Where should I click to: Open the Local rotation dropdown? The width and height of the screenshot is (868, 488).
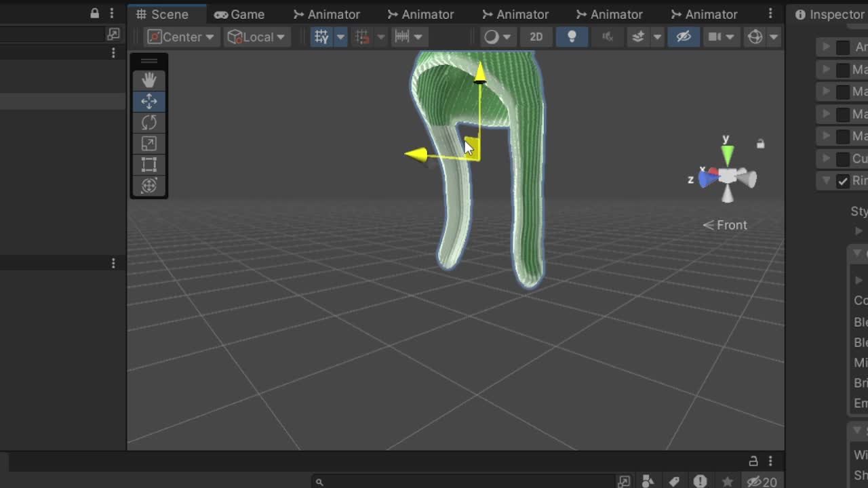coord(256,37)
